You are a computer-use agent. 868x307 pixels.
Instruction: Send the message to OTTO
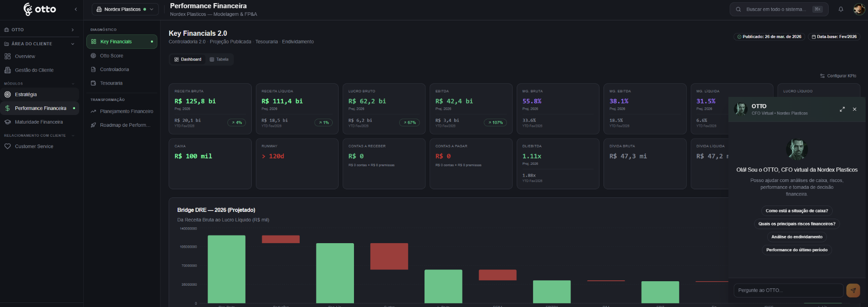[x=853, y=291]
